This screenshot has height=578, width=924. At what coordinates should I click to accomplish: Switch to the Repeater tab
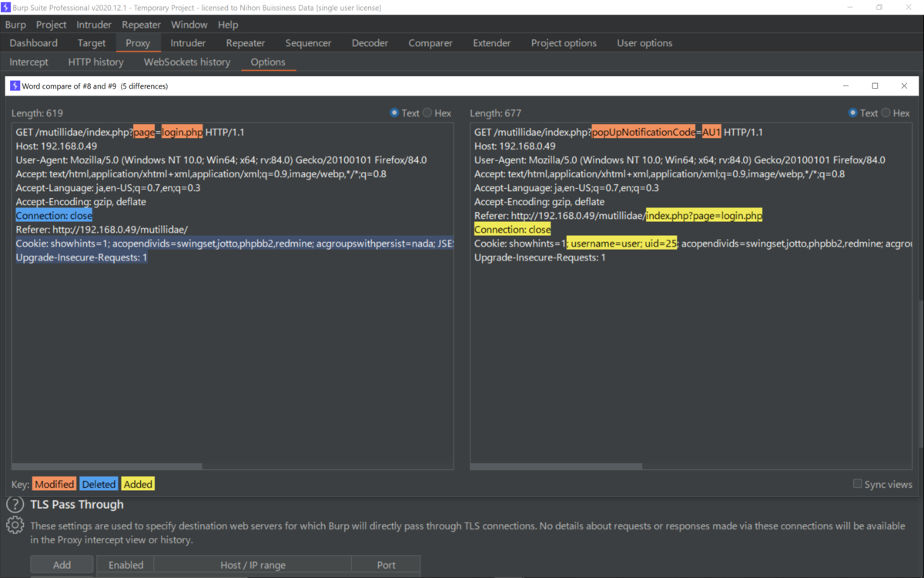246,43
